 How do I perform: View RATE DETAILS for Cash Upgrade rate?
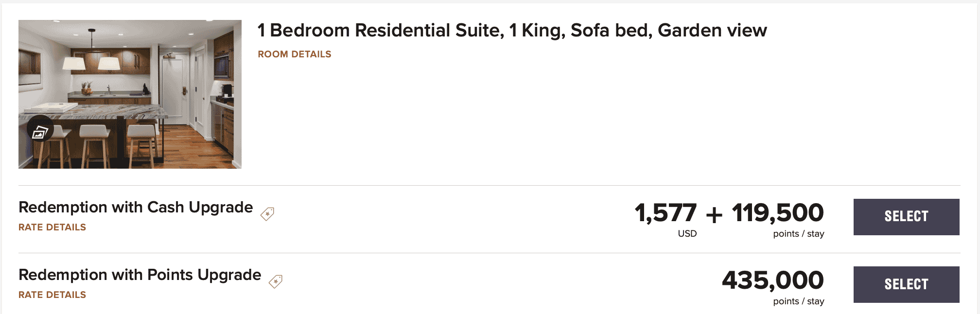52,227
